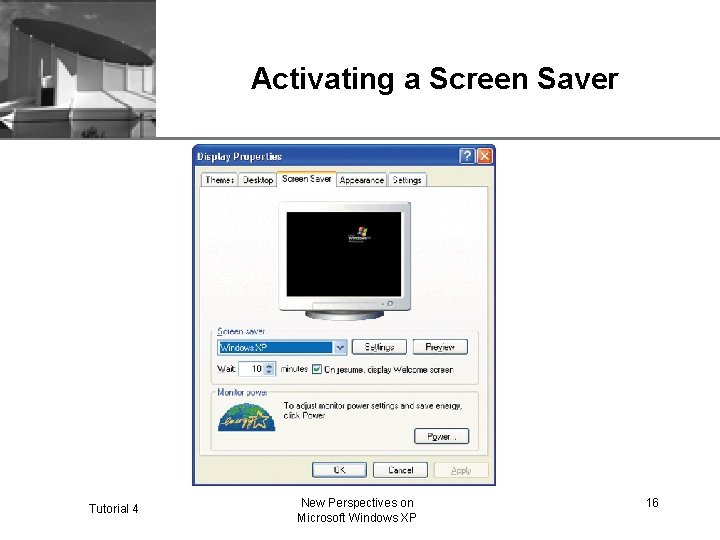Image resolution: width=720 pixels, height=540 pixels.
Task: Click the Energy Star logo
Action: pyautogui.click(x=247, y=417)
